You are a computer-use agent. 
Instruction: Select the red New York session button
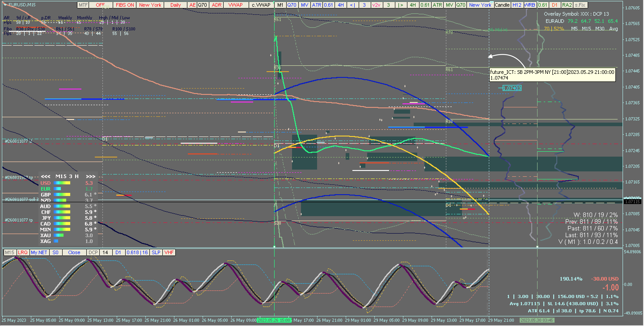(150, 5)
